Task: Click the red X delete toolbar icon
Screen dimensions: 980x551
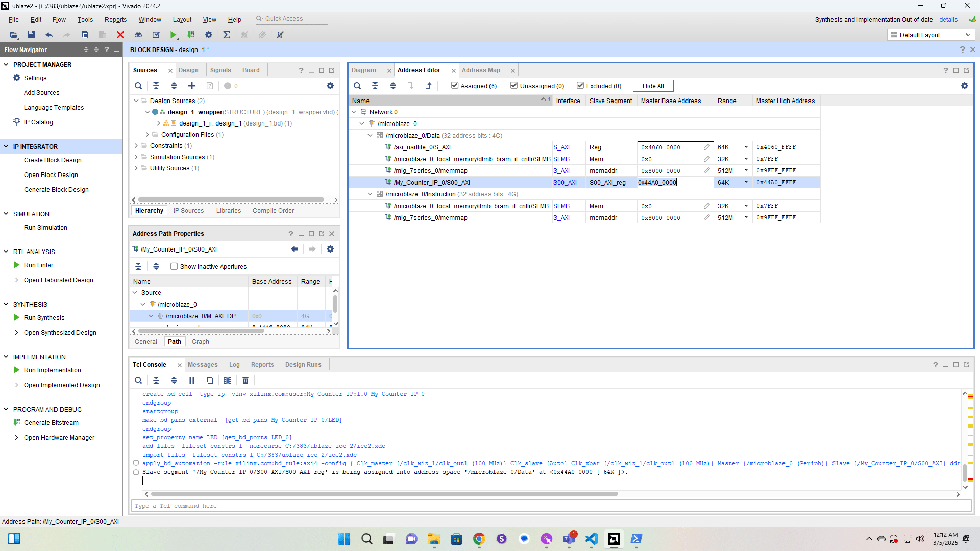Action: (120, 35)
